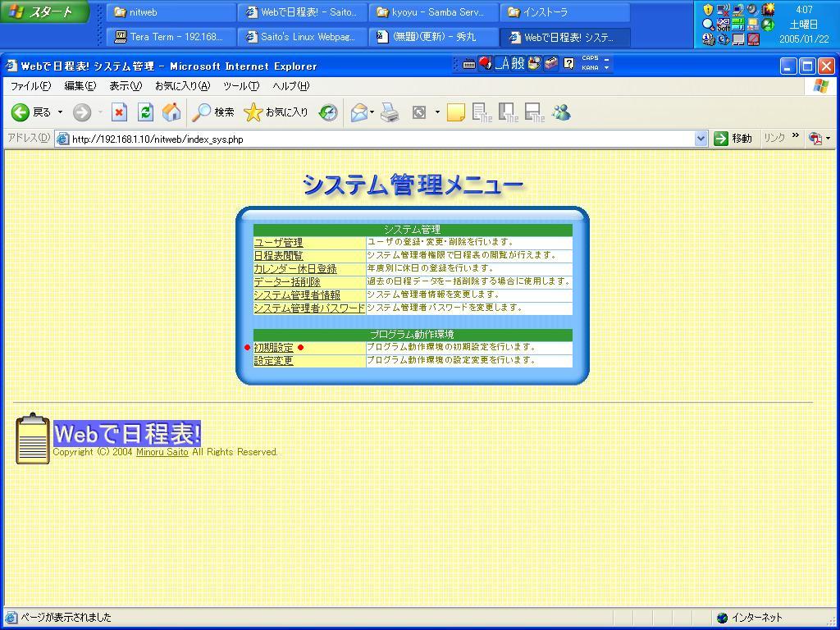
Task: Click the Minoru Saito copyright link
Action: click(x=162, y=452)
